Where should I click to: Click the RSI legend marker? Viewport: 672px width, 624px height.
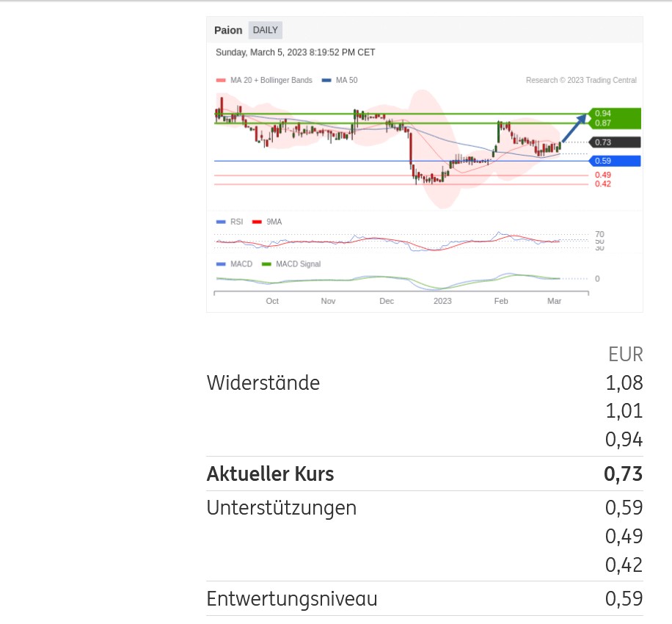coord(221,221)
